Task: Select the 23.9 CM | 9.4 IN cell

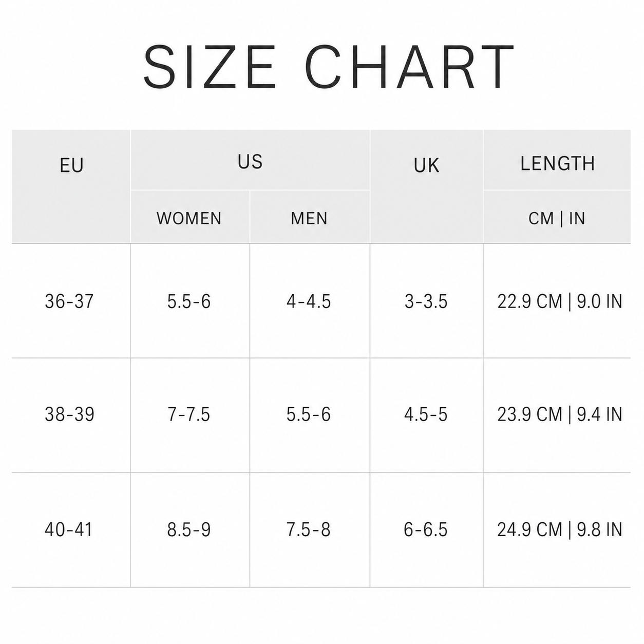Action: click(x=557, y=415)
